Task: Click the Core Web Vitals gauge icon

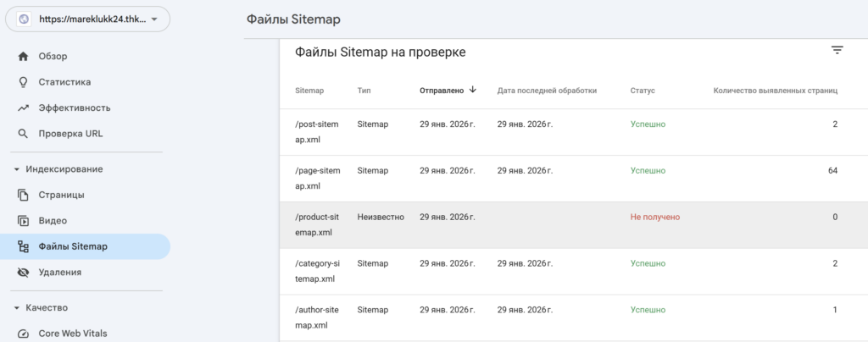Action: coord(24,334)
